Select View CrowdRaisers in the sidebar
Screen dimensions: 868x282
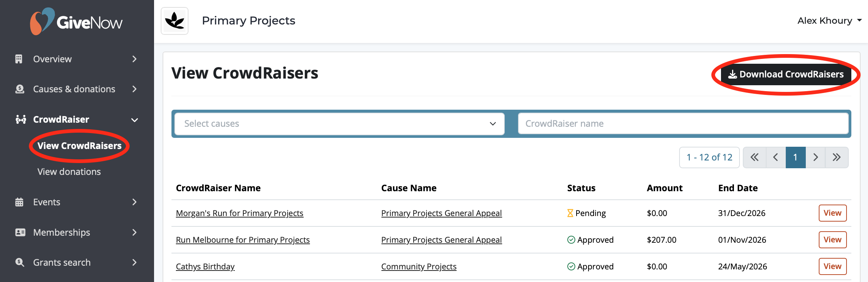coord(79,146)
